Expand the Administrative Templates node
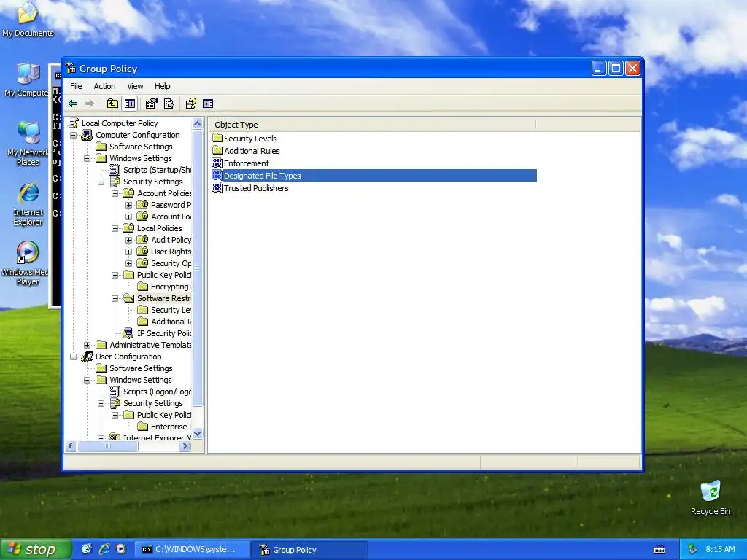Screen dimensions: 747x560 88,345
